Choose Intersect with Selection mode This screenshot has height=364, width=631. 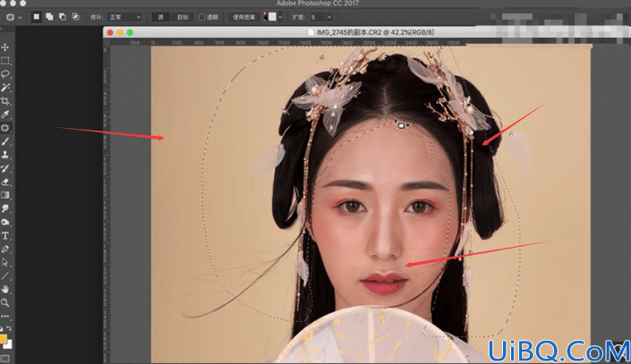[75, 17]
